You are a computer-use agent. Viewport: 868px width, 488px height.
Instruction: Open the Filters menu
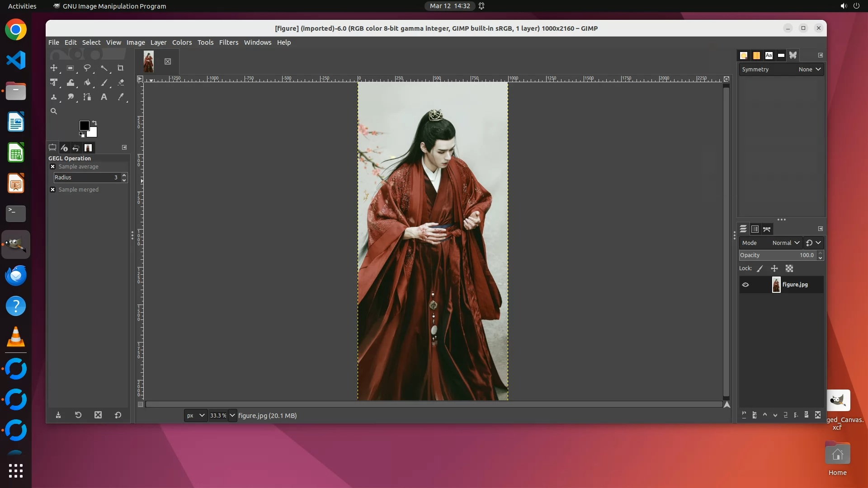coord(228,42)
